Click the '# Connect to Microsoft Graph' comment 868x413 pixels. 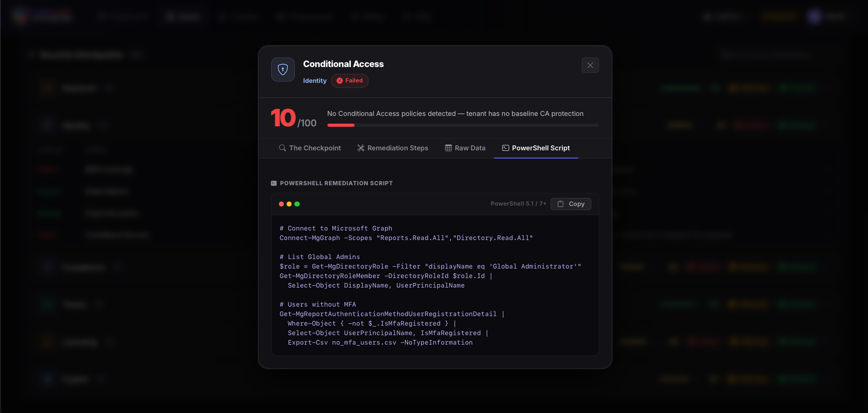(336, 229)
